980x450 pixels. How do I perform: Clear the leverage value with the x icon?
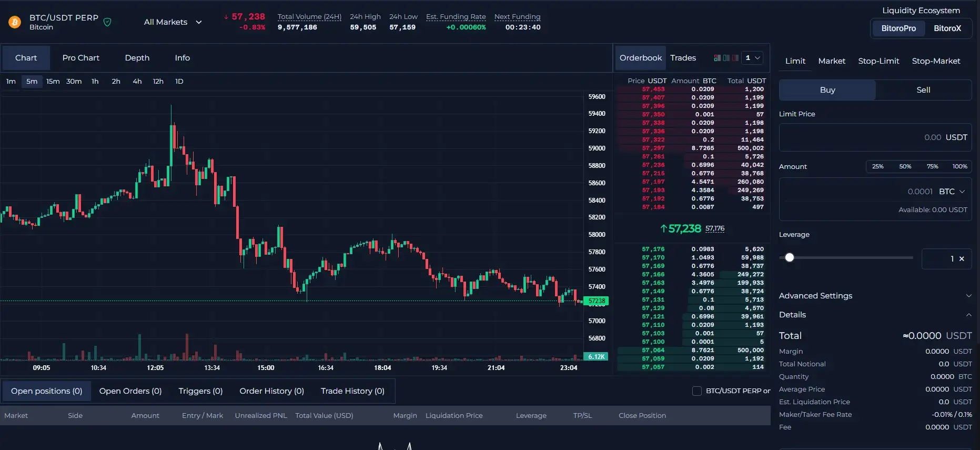point(962,259)
